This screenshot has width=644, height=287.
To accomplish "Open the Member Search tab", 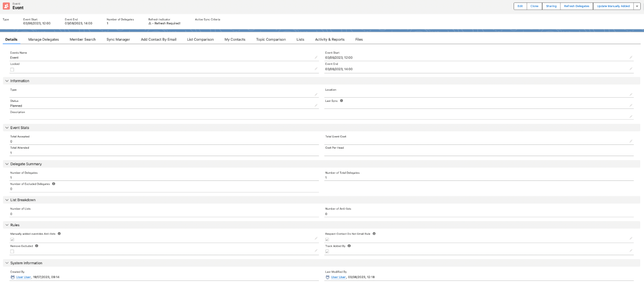I will (x=83, y=39).
